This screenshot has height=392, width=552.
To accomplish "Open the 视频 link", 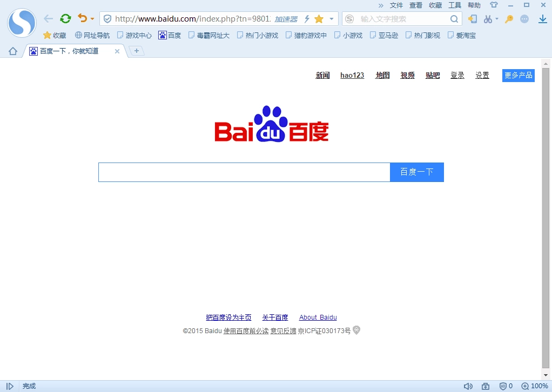I will 407,75.
